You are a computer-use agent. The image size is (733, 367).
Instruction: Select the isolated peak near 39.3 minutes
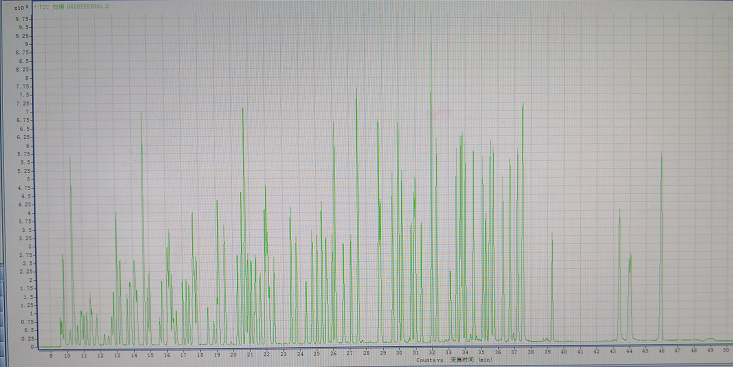pos(552,287)
